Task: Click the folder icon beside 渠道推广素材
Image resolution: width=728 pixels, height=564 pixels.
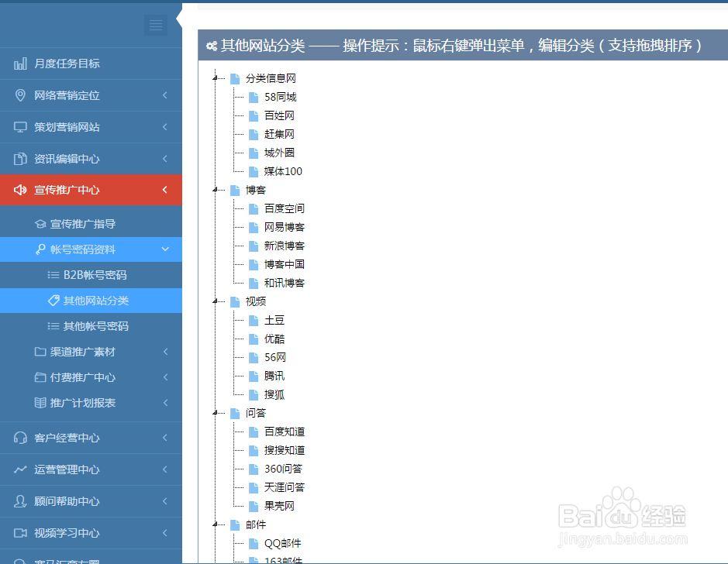Action: point(40,352)
